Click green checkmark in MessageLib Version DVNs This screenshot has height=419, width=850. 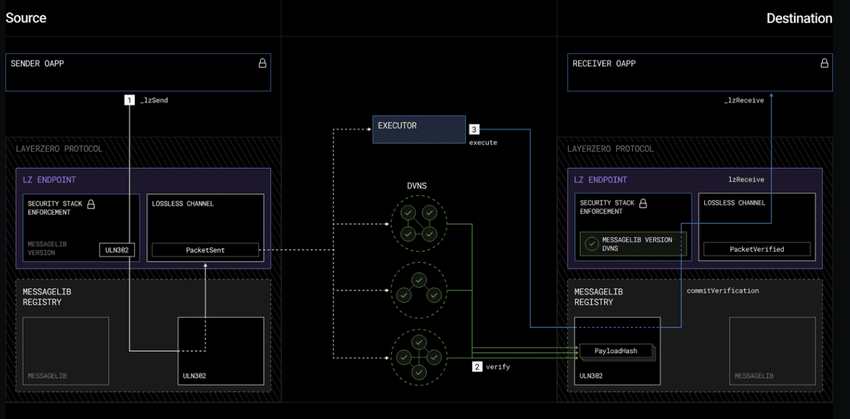coord(593,241)
